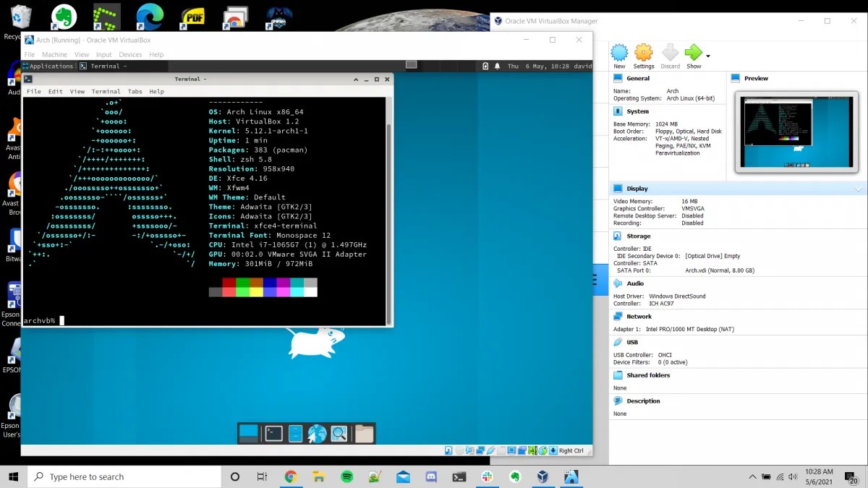Open the Xfce Applications menu
The width and height of the screenshot is (868, 488).
[48, 66]
